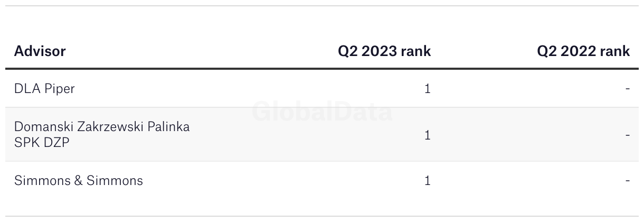644x222 pixels.
Task: Click the ampersand in Simmons & Simmons
Action: click(x=78, y=181)
